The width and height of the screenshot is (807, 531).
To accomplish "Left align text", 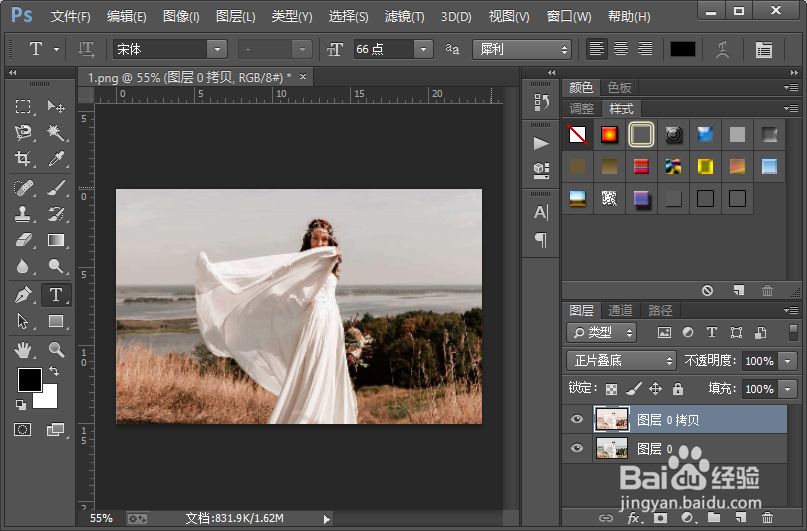I will point(597,49).
